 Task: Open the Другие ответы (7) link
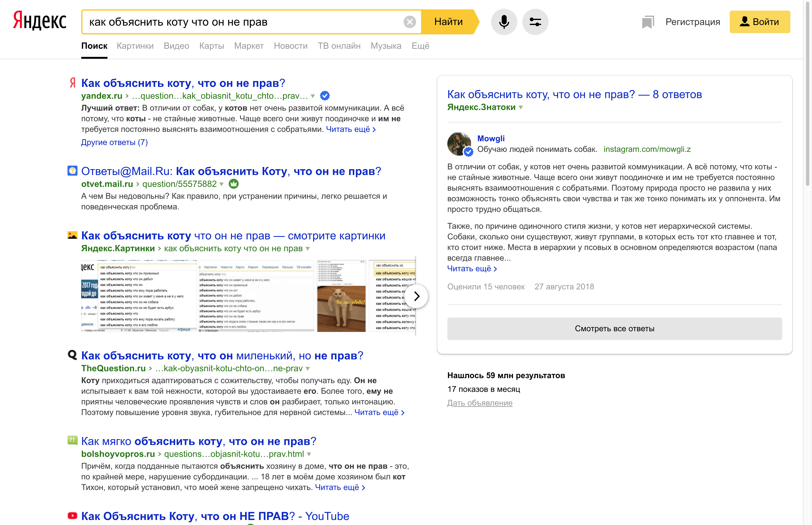tap(115, 142)
